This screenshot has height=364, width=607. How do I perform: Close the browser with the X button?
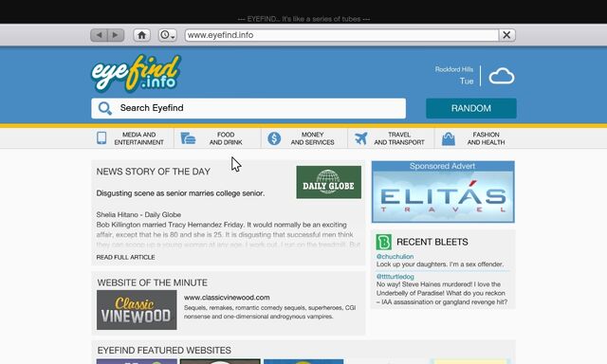pos(506,35)
